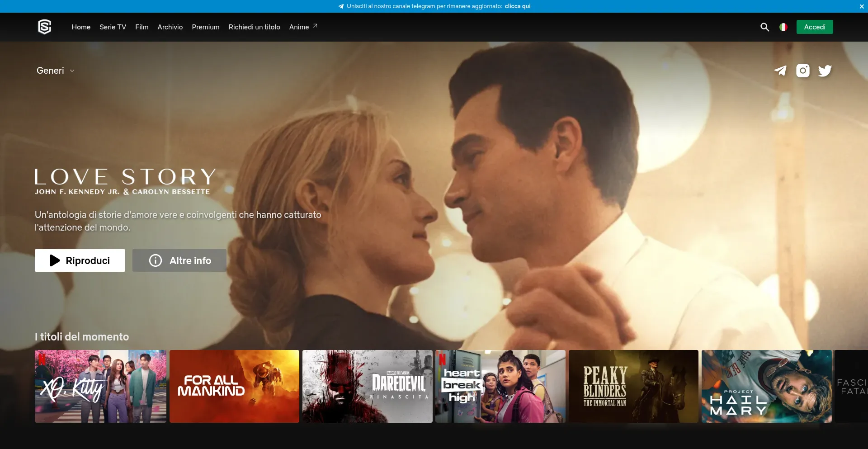Close the Telegram announcement banner
868x449 pixels.
click(862, 6)
